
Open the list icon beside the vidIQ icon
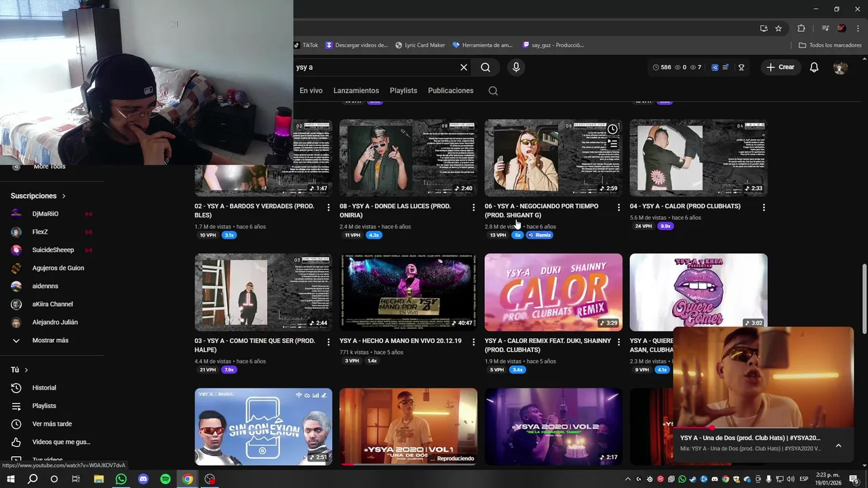click(x=726, y=67)
